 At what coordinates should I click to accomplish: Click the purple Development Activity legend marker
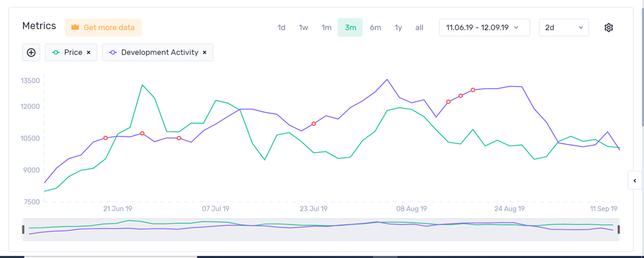point(113,53)
